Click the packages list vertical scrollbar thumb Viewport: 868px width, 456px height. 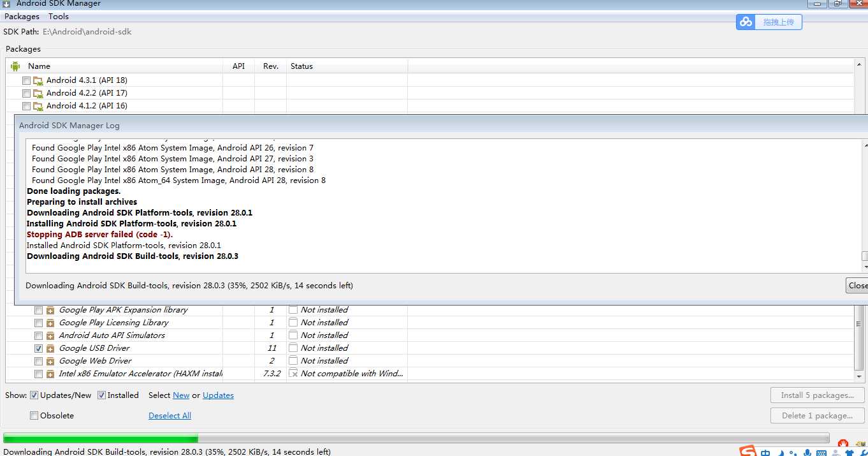pos(859,338)
